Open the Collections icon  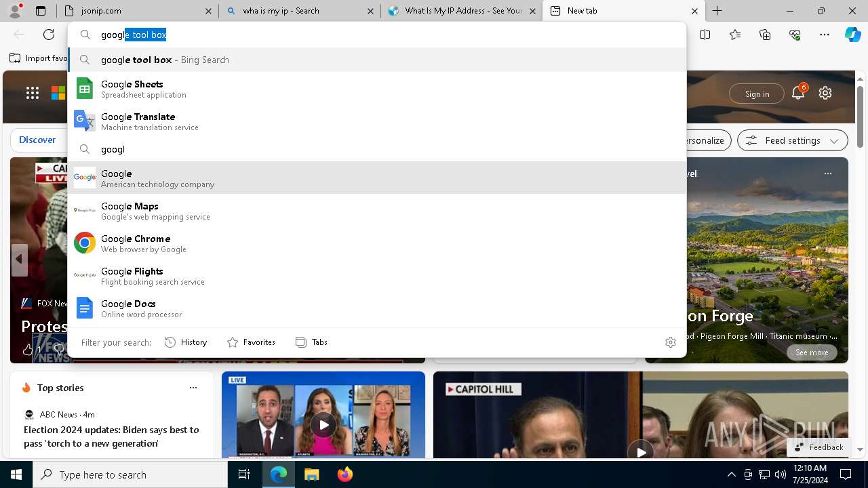point(765,35)
